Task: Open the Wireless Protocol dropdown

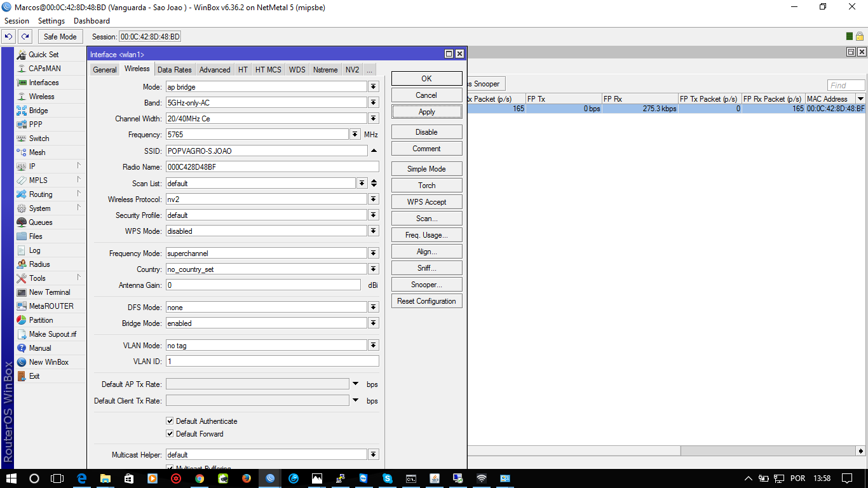Action: coord(374,200)
